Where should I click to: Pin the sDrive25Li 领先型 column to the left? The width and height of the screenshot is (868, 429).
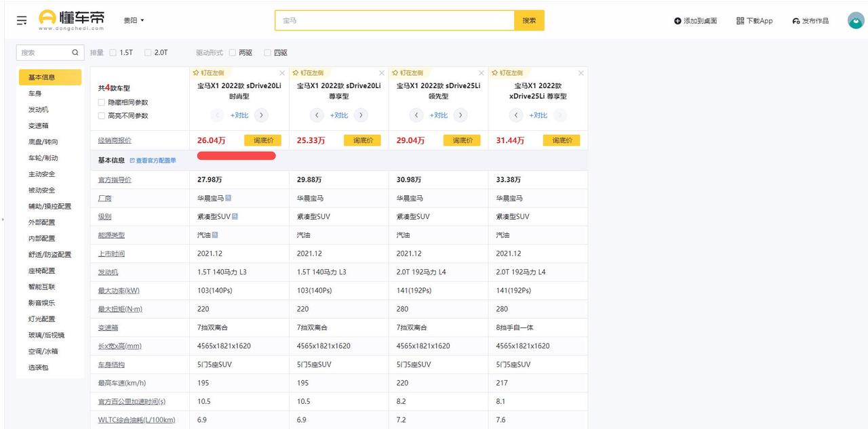[408, 73]
